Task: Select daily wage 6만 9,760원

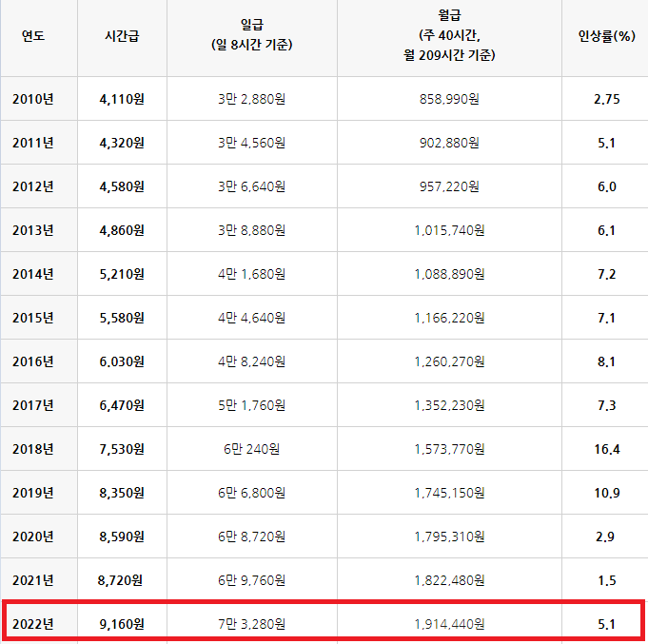Action: pos(251,581)
